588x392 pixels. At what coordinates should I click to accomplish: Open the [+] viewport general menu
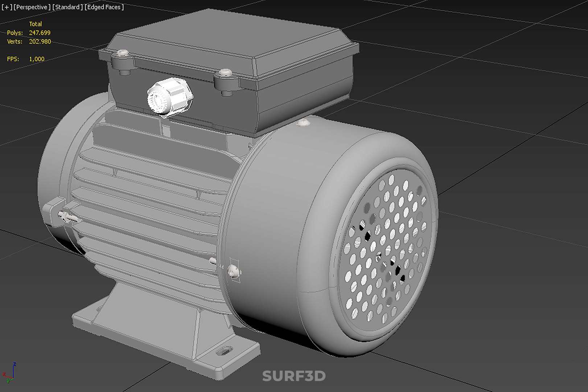coord(7,7)
